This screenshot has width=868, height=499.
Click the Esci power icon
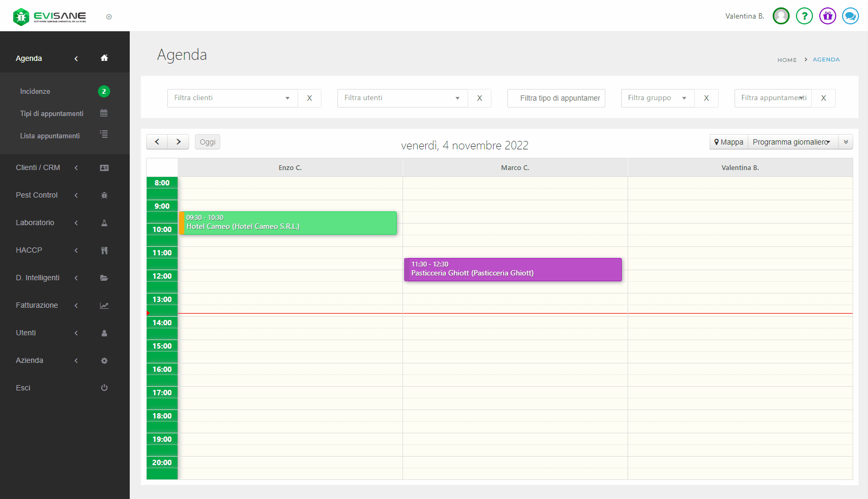point(104,388)
